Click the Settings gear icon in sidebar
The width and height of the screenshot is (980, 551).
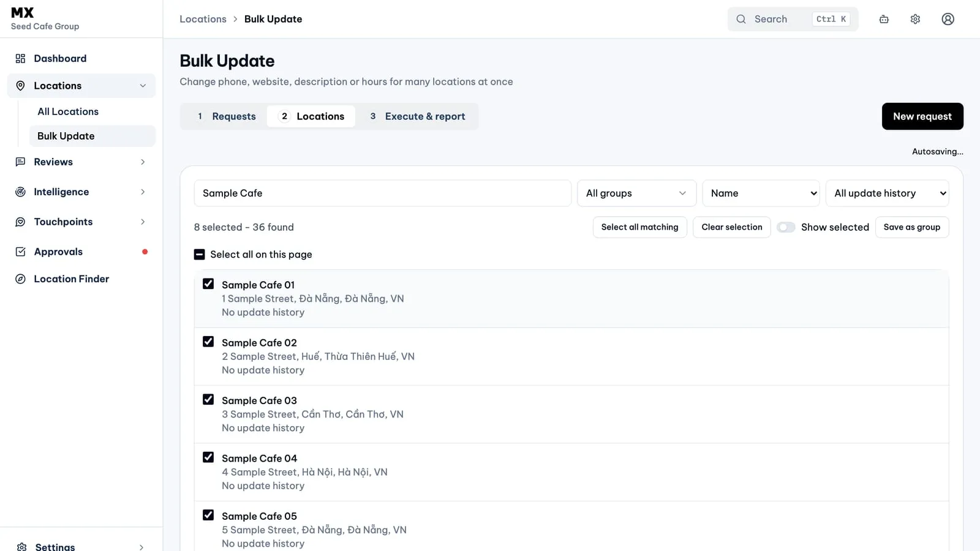point(22,547)
